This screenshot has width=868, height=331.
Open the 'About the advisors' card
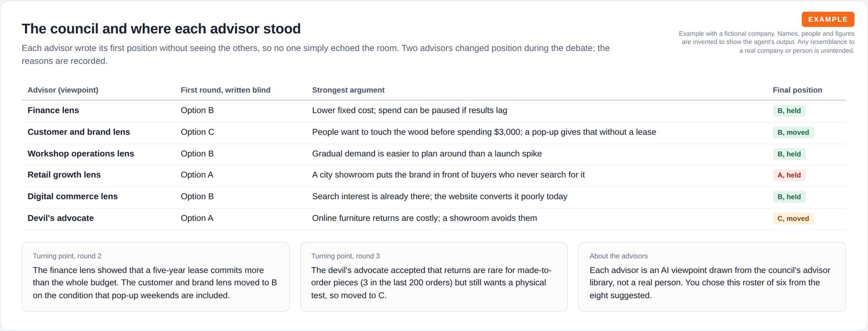pyautogui.click(x=712, y=277)
